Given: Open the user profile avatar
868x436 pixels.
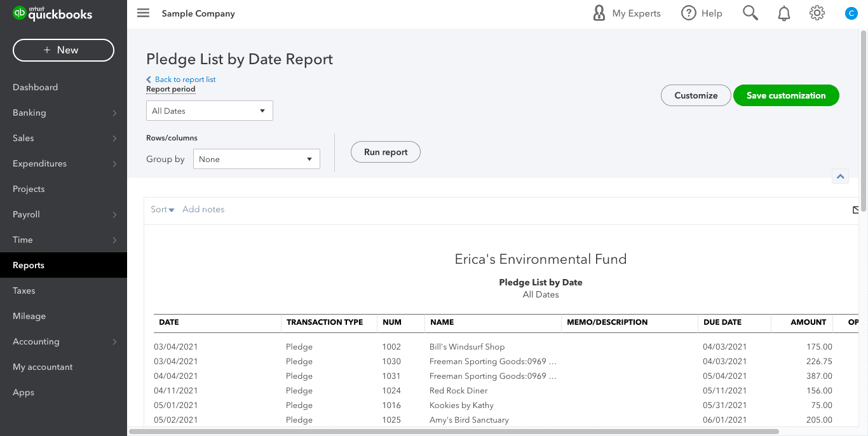Looking at the screenshot, I should click(x=851, y=13).
